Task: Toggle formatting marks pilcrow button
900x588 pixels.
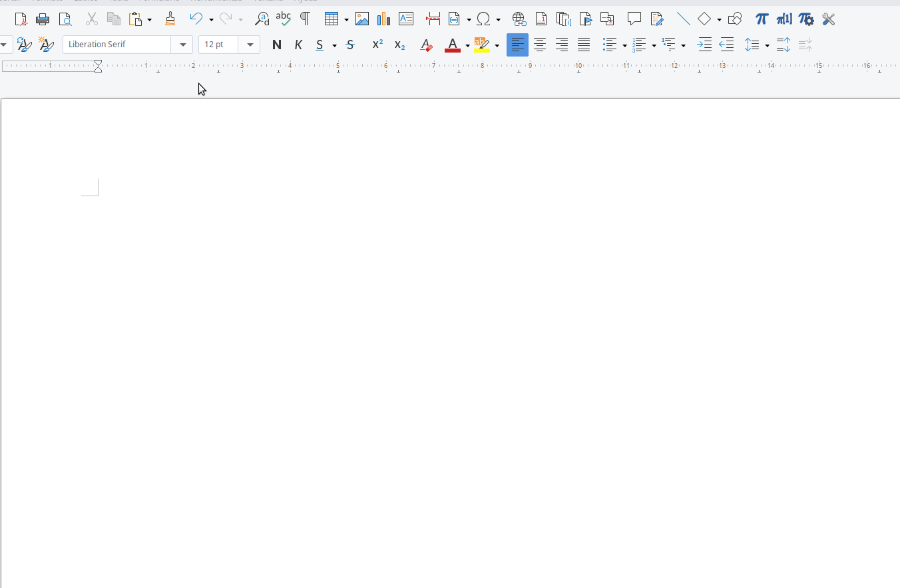Action: (x=305, y=19)
